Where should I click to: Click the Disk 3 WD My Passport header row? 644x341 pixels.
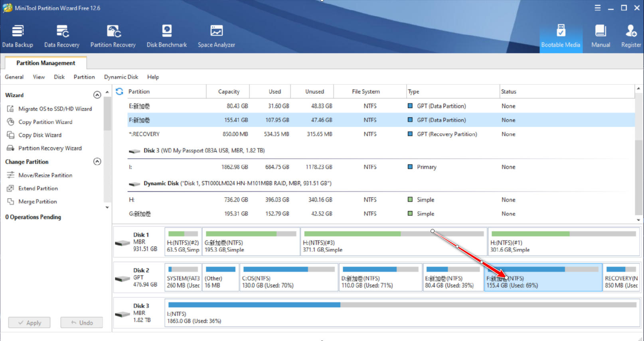(381, 150)
